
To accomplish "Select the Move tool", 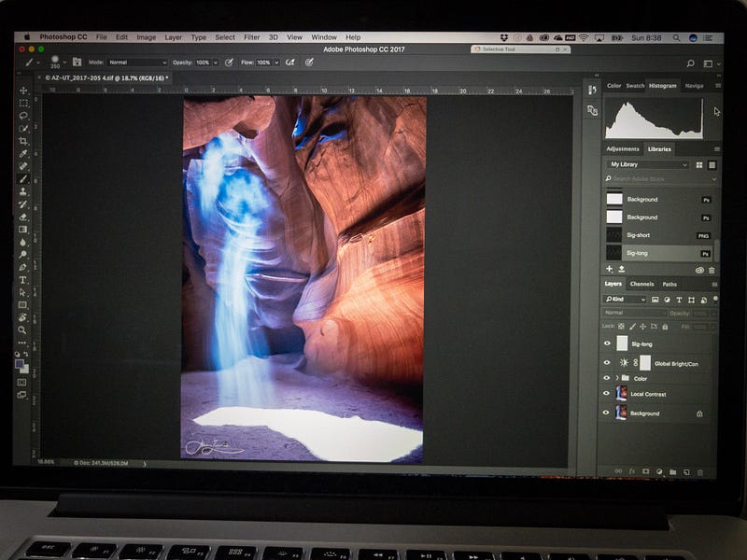I will click(23, 91).
